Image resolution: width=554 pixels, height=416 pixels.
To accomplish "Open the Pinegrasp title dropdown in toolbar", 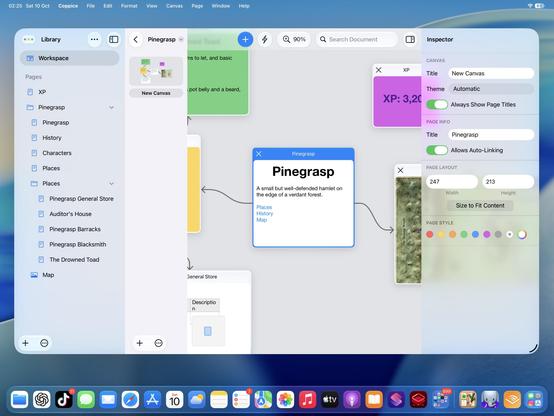I will tap(181, 39).
